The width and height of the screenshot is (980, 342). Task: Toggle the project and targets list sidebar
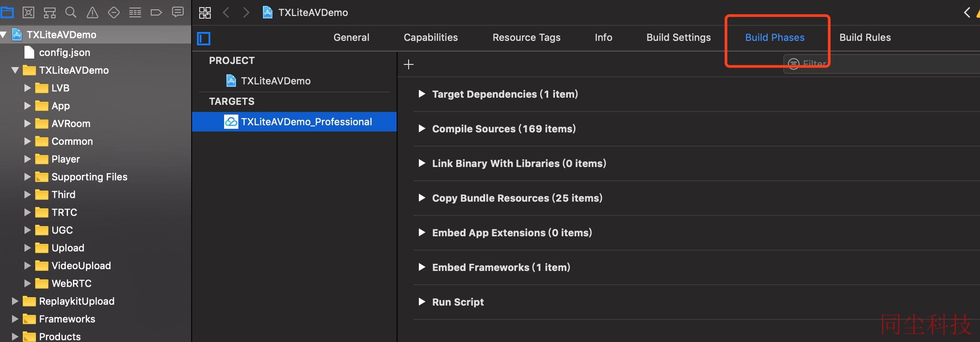[204, 39]
